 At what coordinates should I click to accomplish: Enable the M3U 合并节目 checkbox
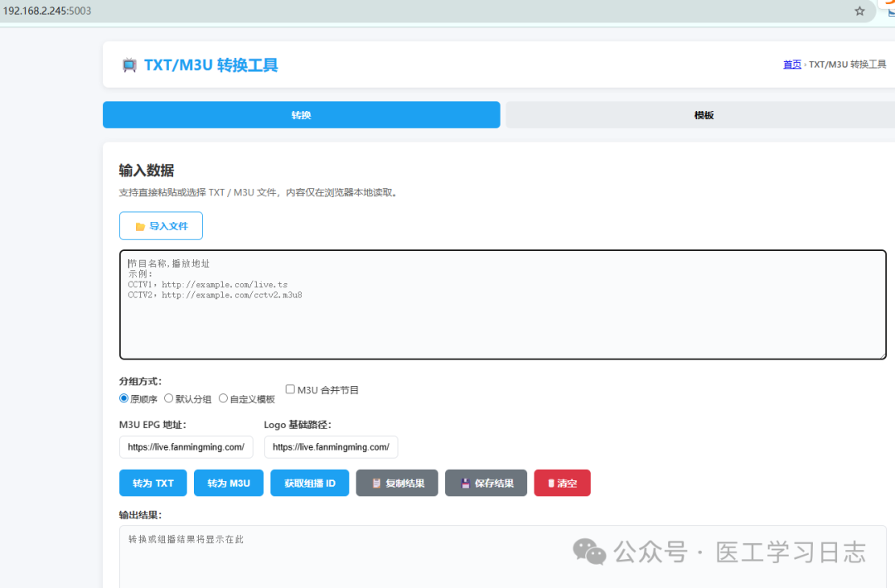[x=290, y=389]
